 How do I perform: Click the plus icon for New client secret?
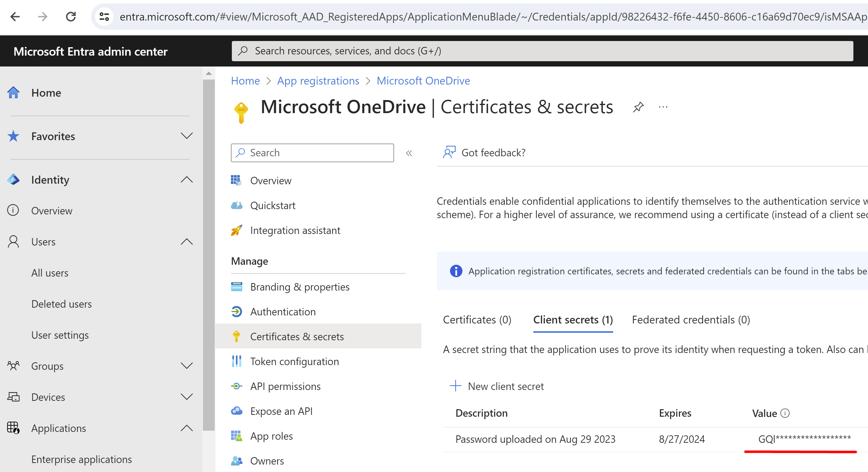tap(455, 386)
